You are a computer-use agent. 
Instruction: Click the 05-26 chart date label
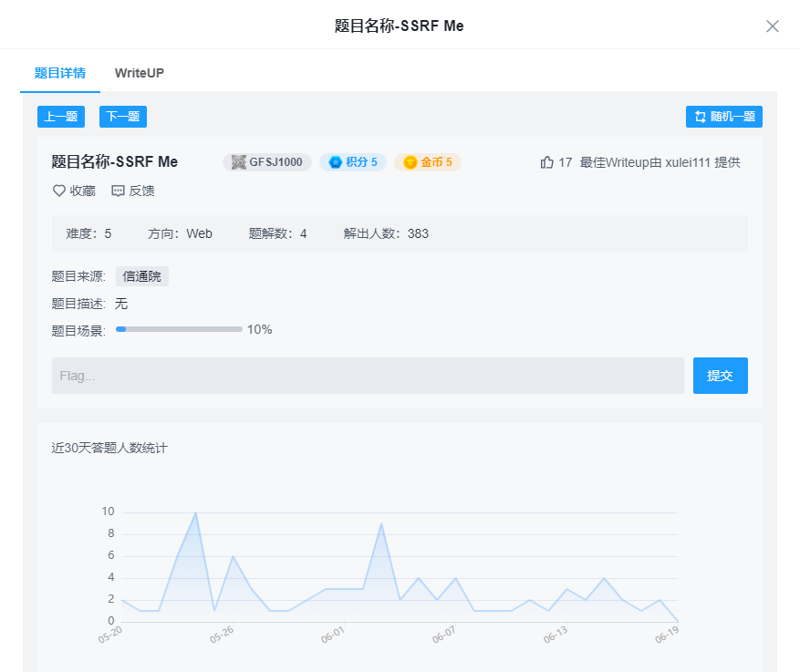[222, 635]
